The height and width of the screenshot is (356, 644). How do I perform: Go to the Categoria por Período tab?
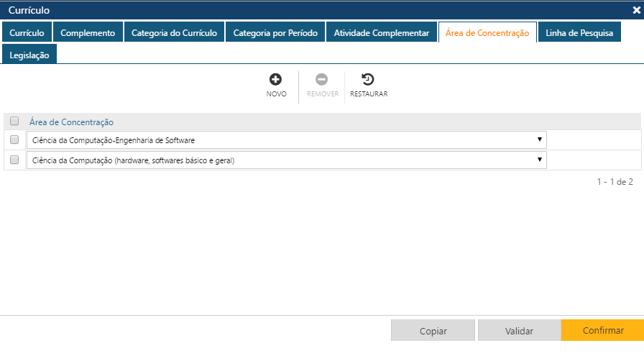275,33
